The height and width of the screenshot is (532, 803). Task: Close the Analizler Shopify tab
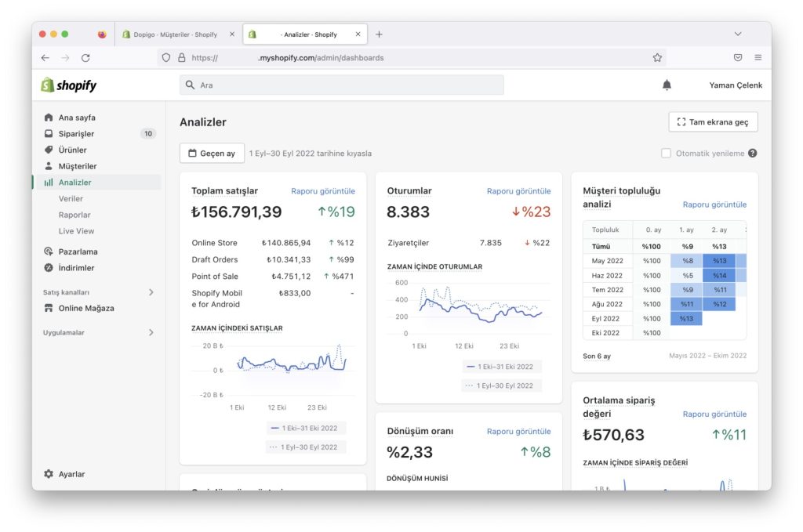coord(358,34)
